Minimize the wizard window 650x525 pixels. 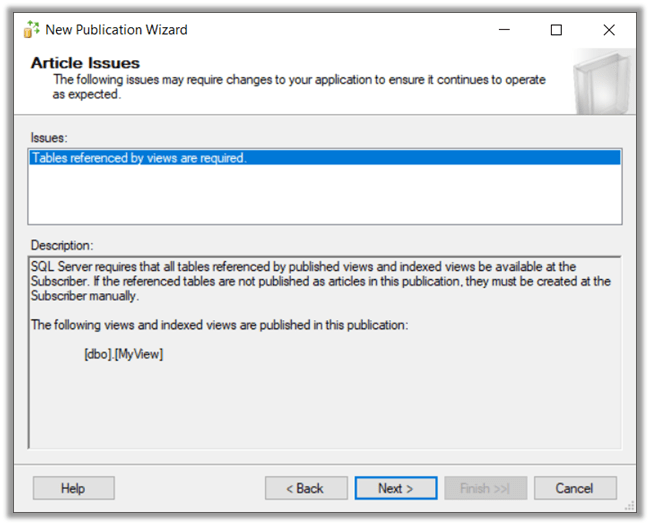point(504,30)
